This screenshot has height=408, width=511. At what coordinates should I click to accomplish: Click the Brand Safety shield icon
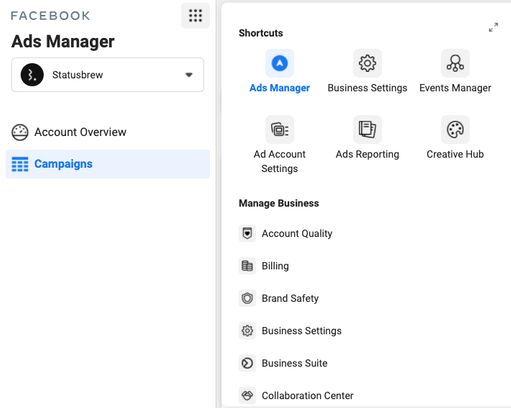[x=247, y=298]
